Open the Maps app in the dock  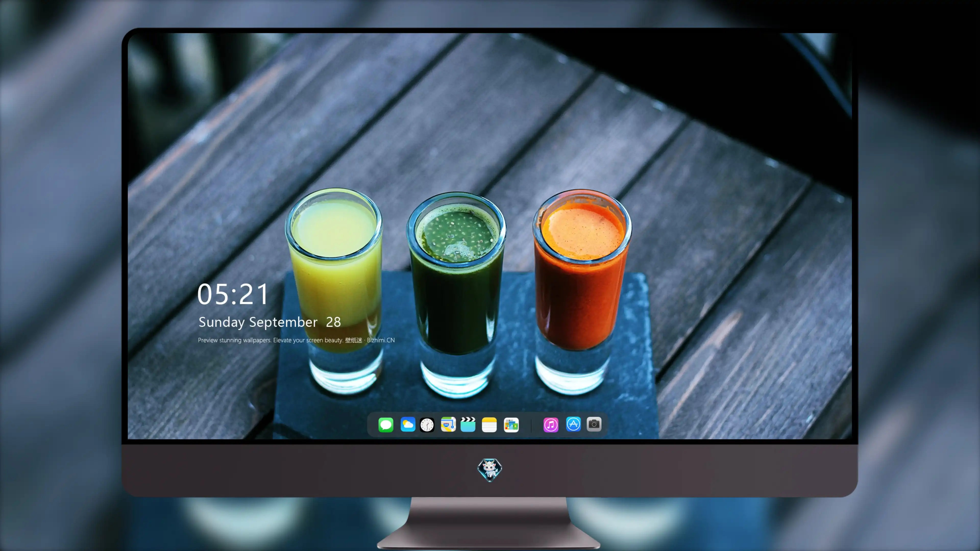coord(448,424)
